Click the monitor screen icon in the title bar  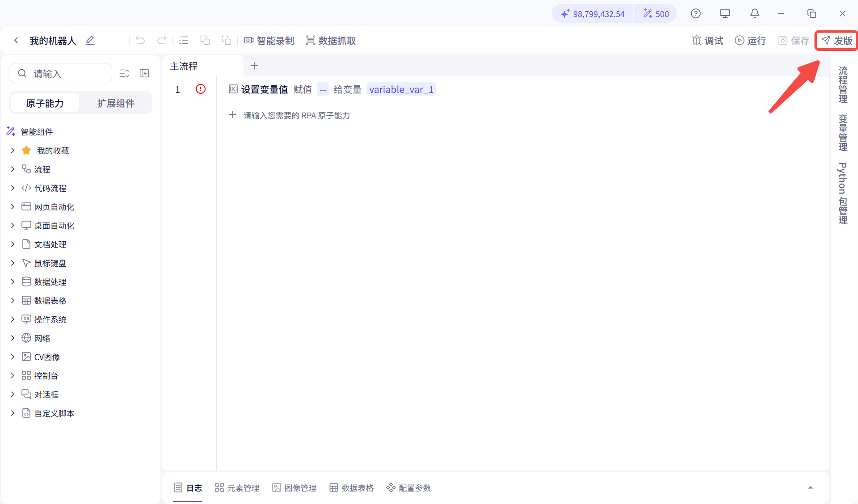coord(725,14)
